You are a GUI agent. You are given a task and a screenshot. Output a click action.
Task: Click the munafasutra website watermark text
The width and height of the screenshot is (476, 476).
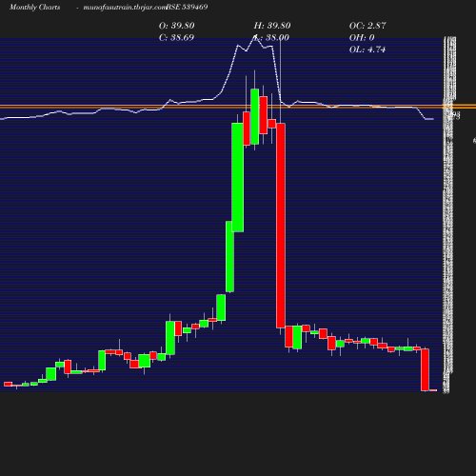pyautogui.click(x=125, y=8)
